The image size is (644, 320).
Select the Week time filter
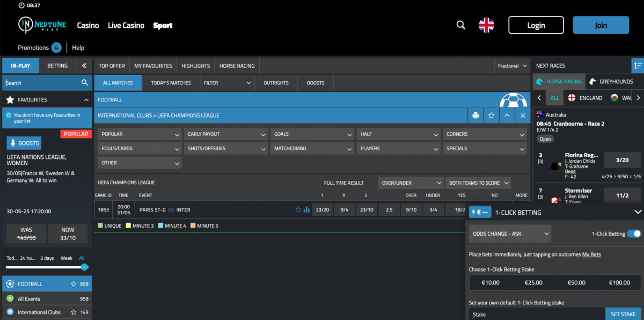tap(67, 258)
